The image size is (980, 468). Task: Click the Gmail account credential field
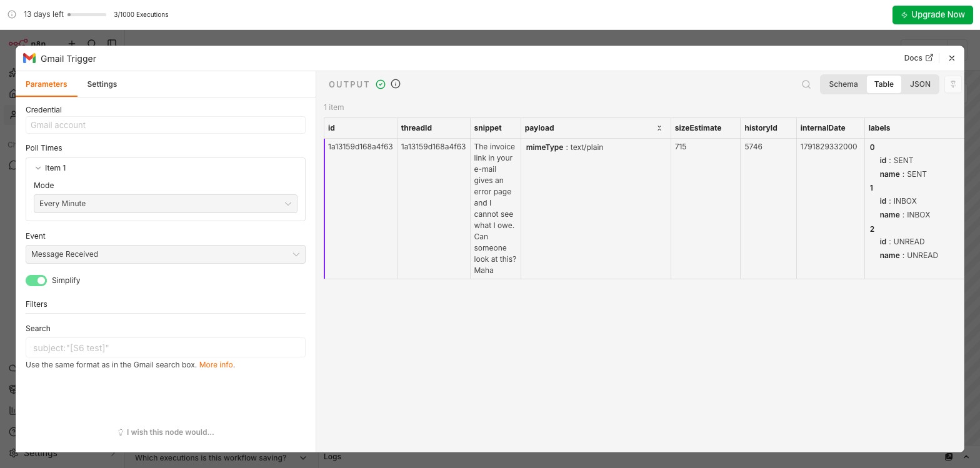(x=166, y=125)
